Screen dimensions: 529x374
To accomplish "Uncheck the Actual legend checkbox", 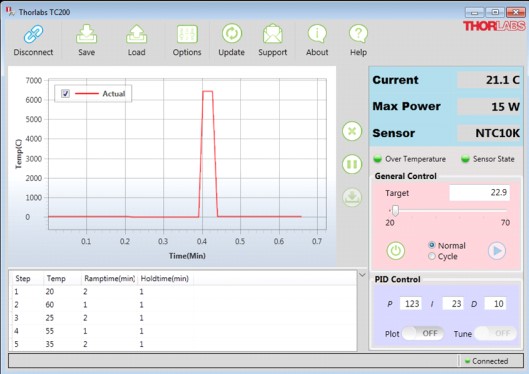I will tap(65, 93).
